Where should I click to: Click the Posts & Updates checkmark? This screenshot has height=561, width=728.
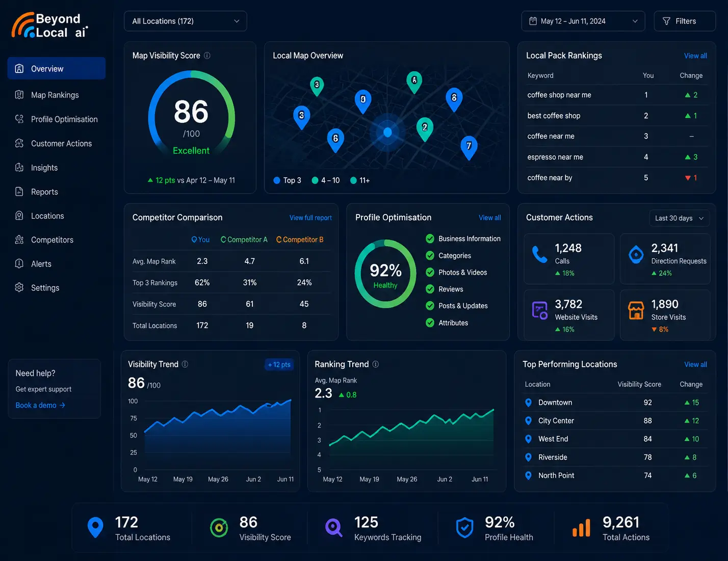point(430,306)
